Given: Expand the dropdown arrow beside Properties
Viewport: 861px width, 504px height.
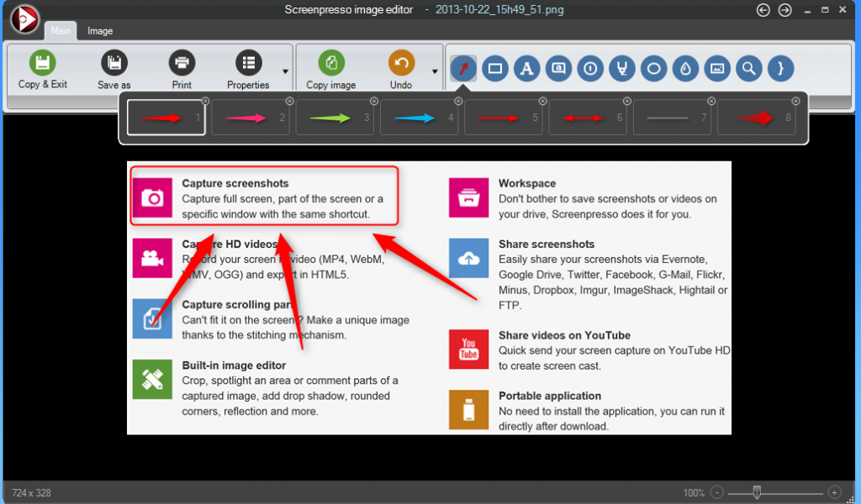Looking at the screenshot, I should [286, 71].
